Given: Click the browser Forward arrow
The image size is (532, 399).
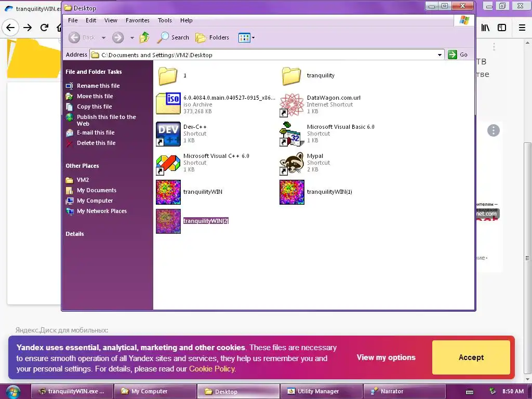Looking at the screenshot, I should (28, 28).
